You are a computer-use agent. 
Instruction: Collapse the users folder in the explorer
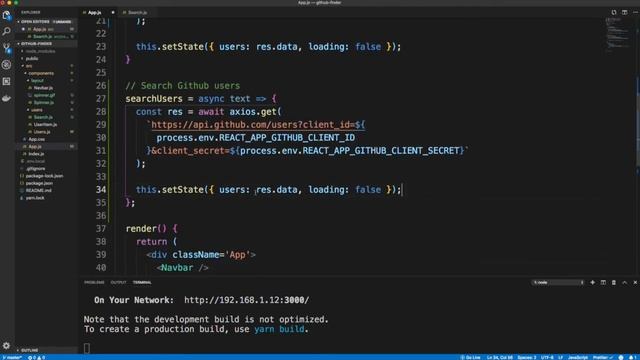tap(37, 110)
